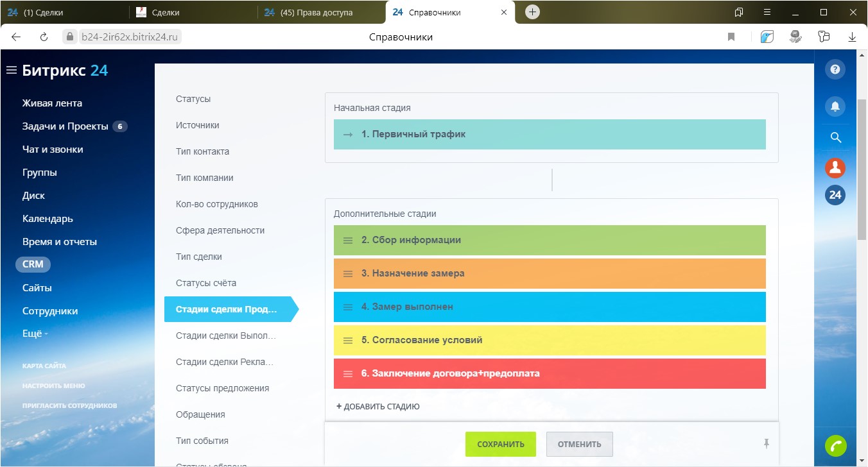This screenshot has height=467, width=868.
Task: Select Тип компании in the reference list
Action: [205, 178]
